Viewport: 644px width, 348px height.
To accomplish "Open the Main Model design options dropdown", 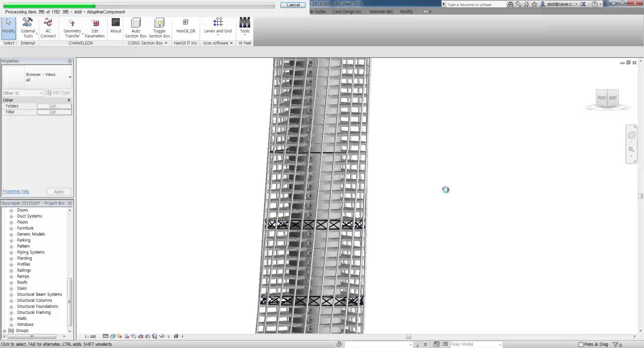I will click(475, 344).
